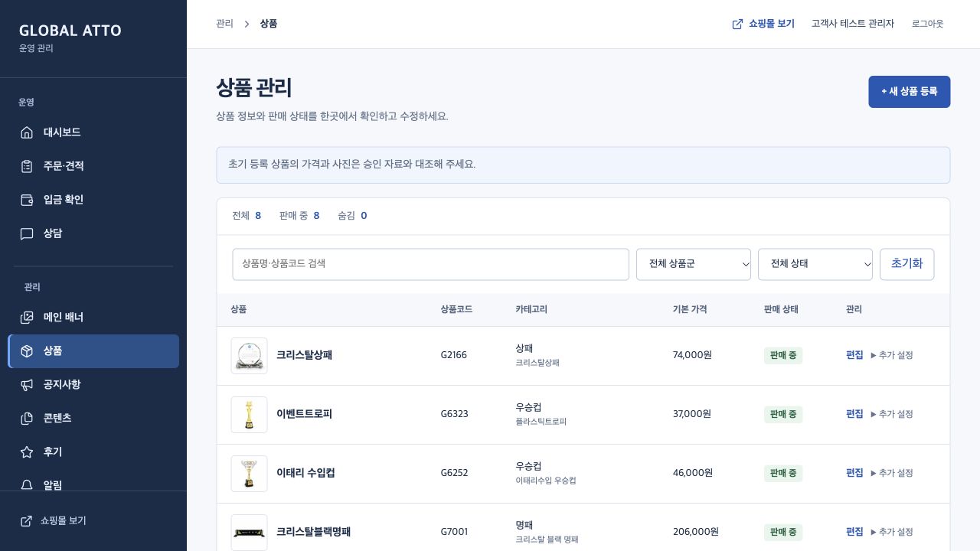Viewport: 980px width, 551px height.
Task: Click price 37,000원
Action: tap(692, 414)
